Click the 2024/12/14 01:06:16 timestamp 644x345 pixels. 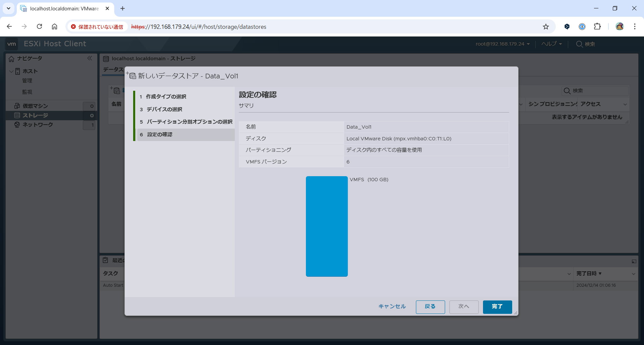pyautogui.click(x=596, y=285)
